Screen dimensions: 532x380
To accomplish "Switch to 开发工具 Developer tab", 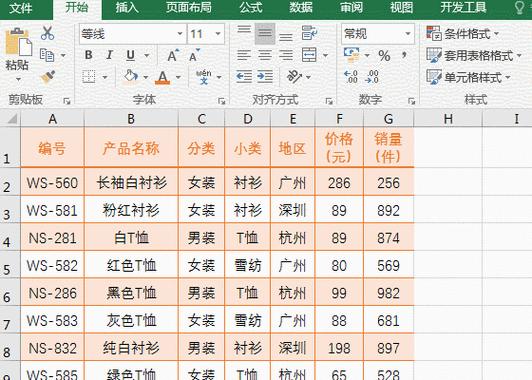I will click(463, 7).
